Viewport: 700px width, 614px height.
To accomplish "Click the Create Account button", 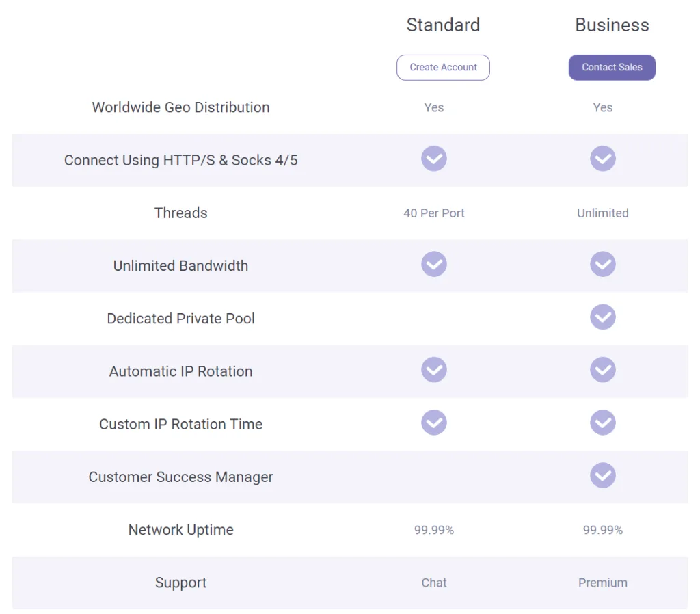I will pos(443,68).
